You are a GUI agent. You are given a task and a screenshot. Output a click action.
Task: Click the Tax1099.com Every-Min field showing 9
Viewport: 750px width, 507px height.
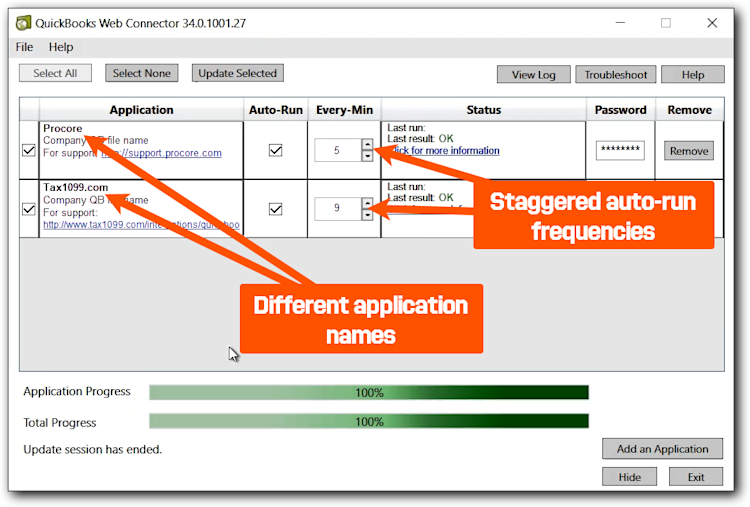338,209
